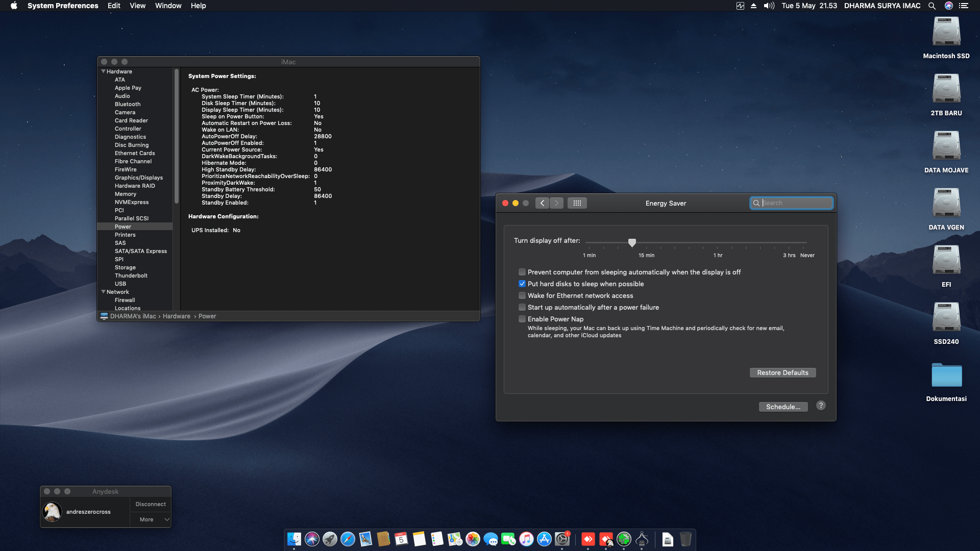Open FaceTime icon in dock
The width and height of the screenshot is (980, 551).
[x=508, y=539]
